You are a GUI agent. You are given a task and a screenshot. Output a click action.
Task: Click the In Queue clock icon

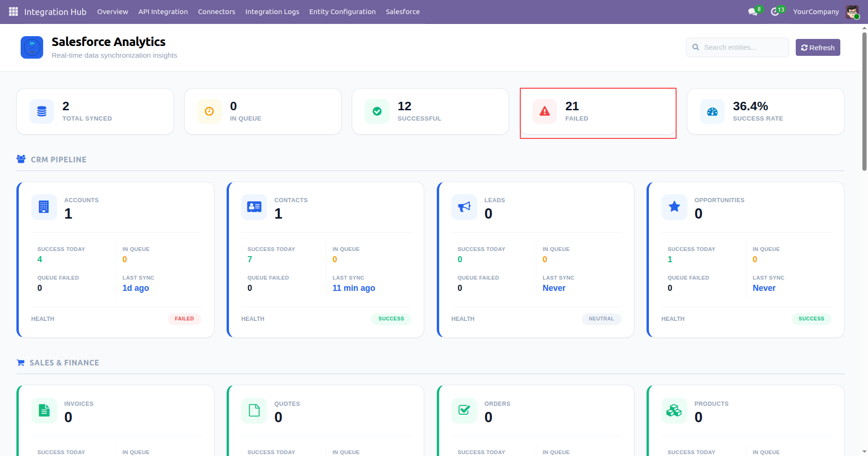click(x=209, y=111)
